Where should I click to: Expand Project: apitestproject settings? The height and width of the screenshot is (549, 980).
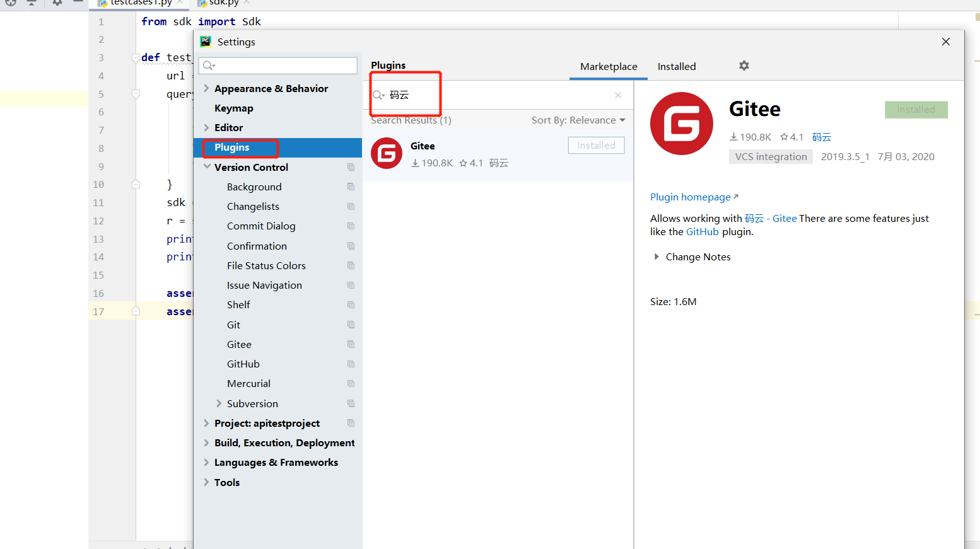pos(206,423)
